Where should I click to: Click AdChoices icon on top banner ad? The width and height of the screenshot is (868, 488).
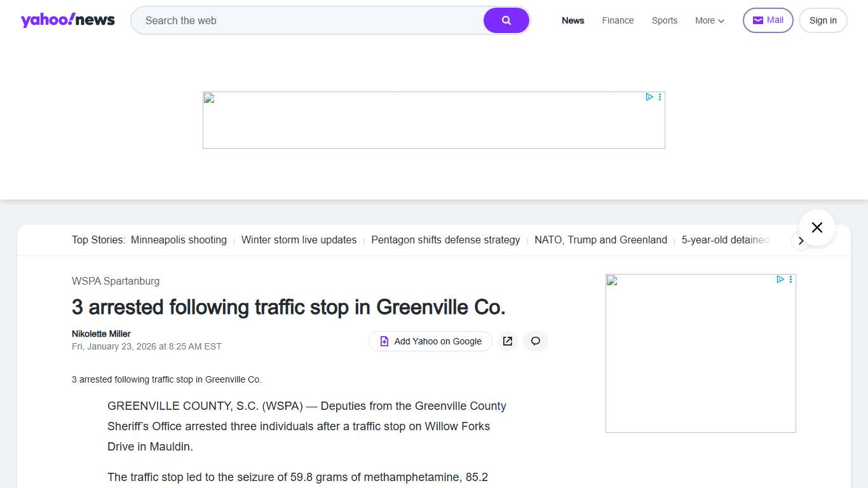649,97
